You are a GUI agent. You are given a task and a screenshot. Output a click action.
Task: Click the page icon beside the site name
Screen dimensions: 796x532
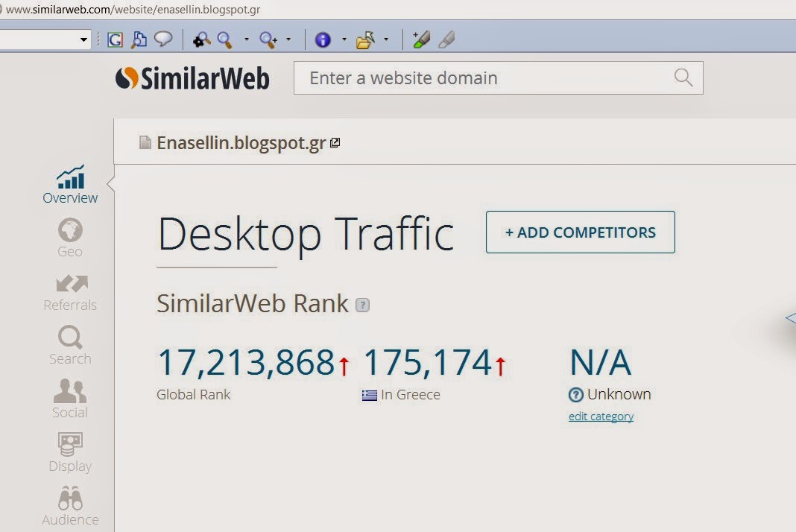145,142
